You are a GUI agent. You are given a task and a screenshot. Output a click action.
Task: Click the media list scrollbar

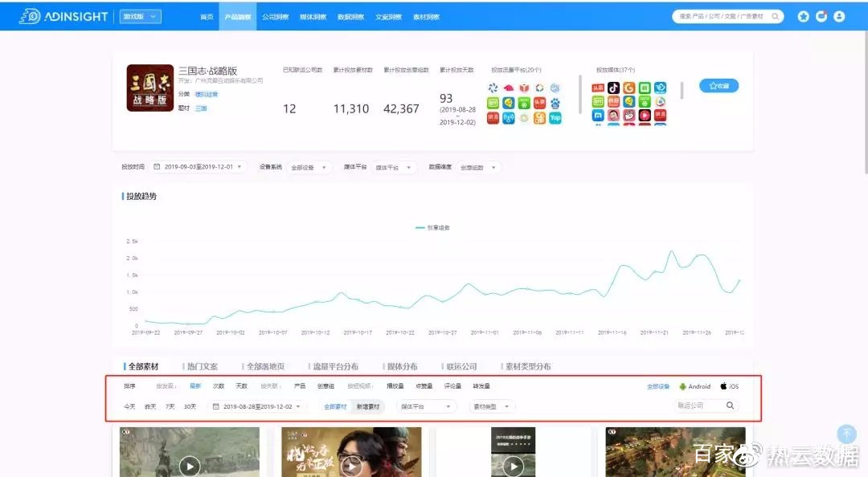tap(682, 90)
